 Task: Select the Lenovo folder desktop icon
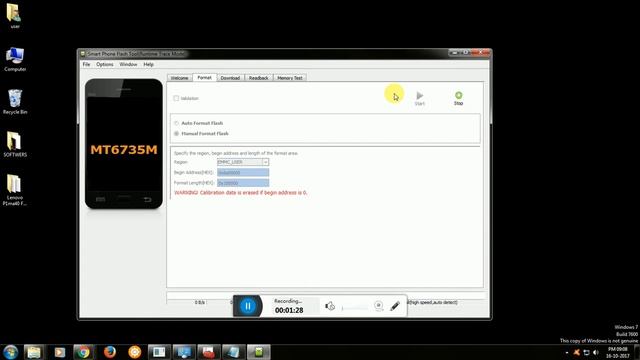click(x=15, y=190)
